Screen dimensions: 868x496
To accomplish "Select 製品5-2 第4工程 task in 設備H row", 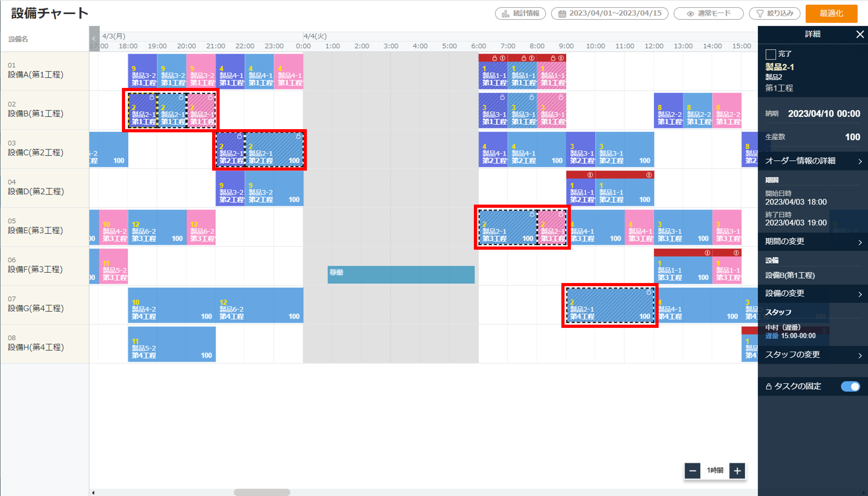I will click(x=172, y=344).
